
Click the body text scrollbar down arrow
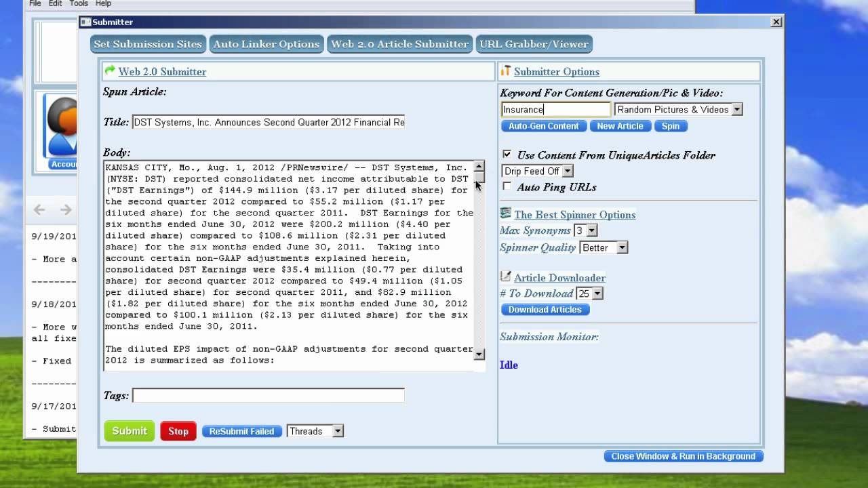tap(479, 354)
